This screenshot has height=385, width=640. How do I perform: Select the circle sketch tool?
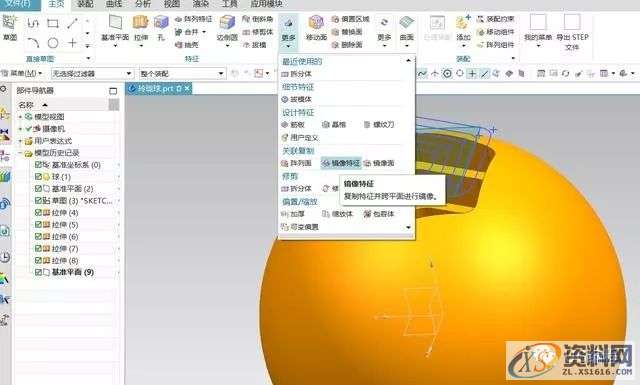[53, 42]
